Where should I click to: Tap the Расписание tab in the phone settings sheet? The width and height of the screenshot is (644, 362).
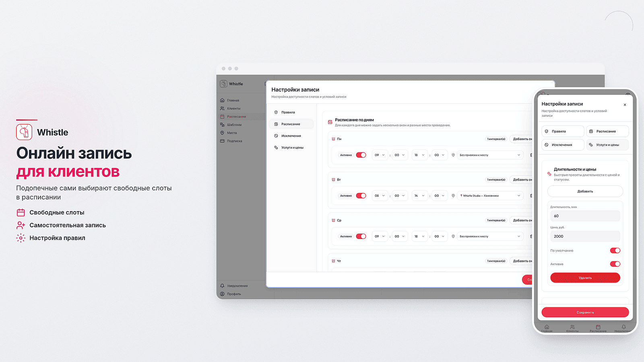[x=607, y=131]
